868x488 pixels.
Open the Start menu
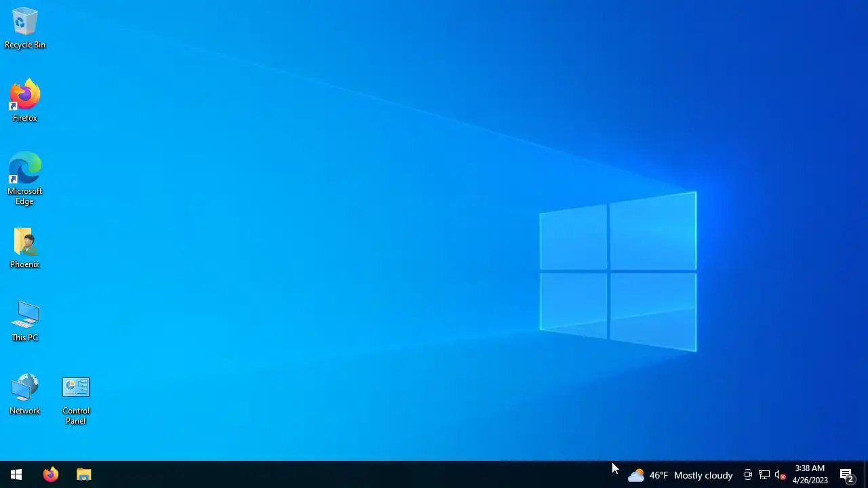(16, 474)
